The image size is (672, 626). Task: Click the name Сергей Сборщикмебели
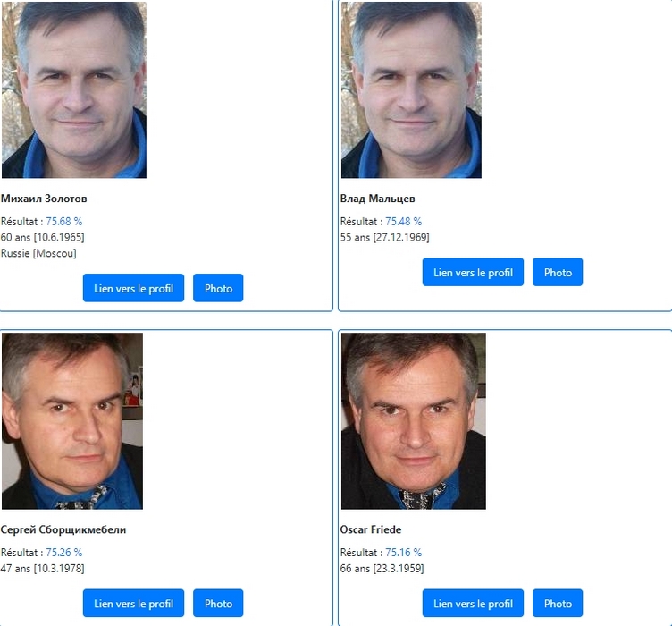tap(63, 530)
